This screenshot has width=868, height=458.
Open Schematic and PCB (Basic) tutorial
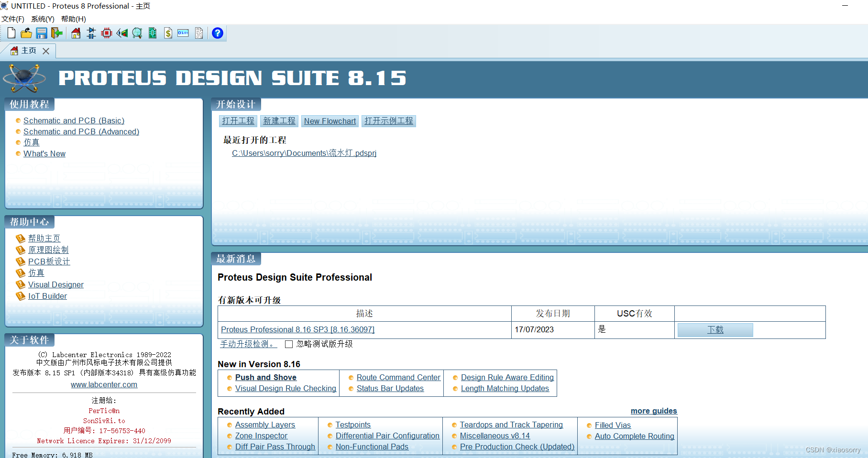pyautogui.click(x=74, y=120)
